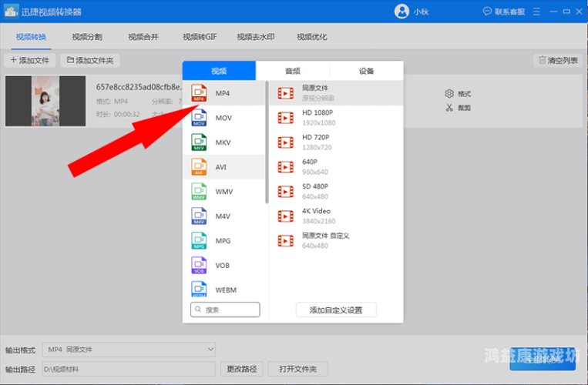Click the 清空列表 button
Viewport: 588px width, 385px height.
coord(558,60)
